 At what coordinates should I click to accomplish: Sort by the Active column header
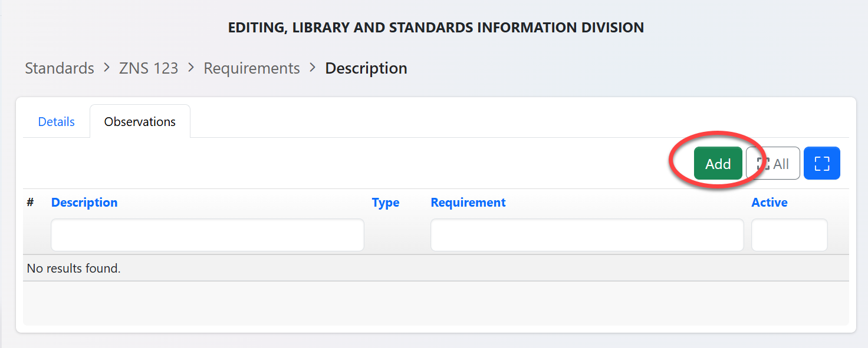click(769, 203)
